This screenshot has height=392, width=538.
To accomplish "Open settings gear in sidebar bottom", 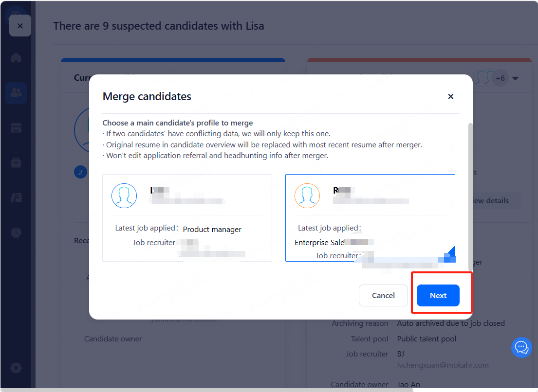I will (x=16, y=368).
